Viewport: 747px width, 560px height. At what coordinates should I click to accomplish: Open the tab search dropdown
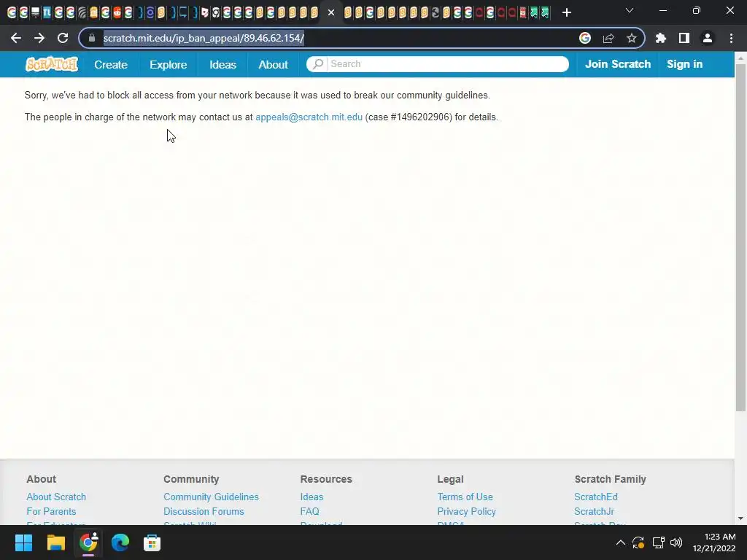630,10
